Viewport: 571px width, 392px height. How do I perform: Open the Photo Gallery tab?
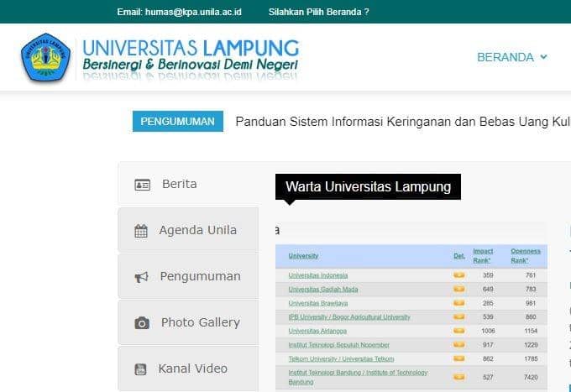188,322
